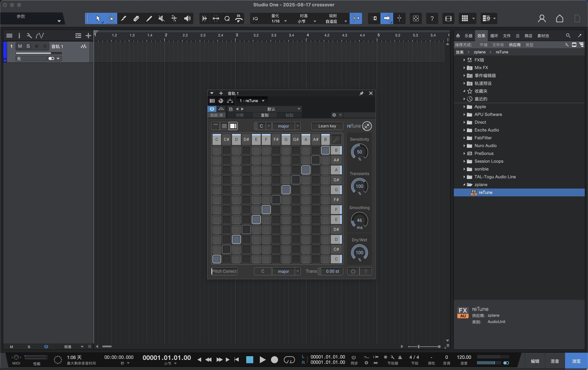Select the range selection tool

coord(111,18)
